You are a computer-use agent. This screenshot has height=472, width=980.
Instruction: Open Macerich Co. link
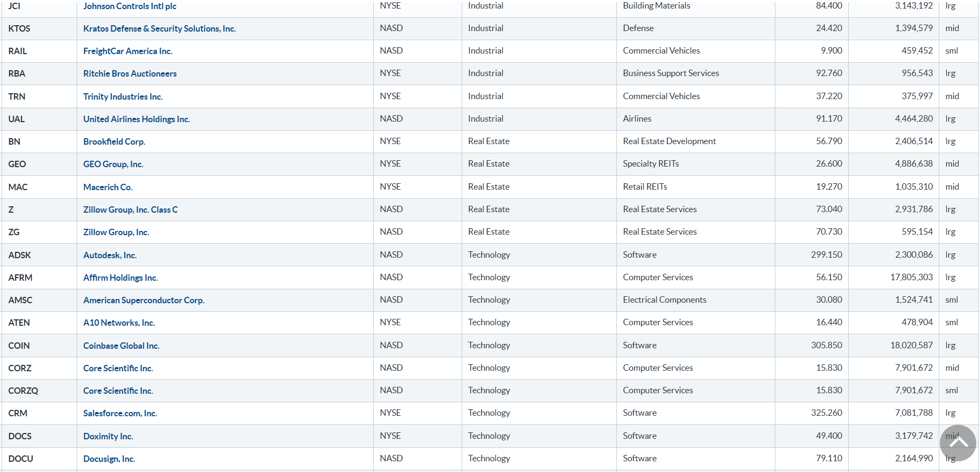(x=108, y=187)
